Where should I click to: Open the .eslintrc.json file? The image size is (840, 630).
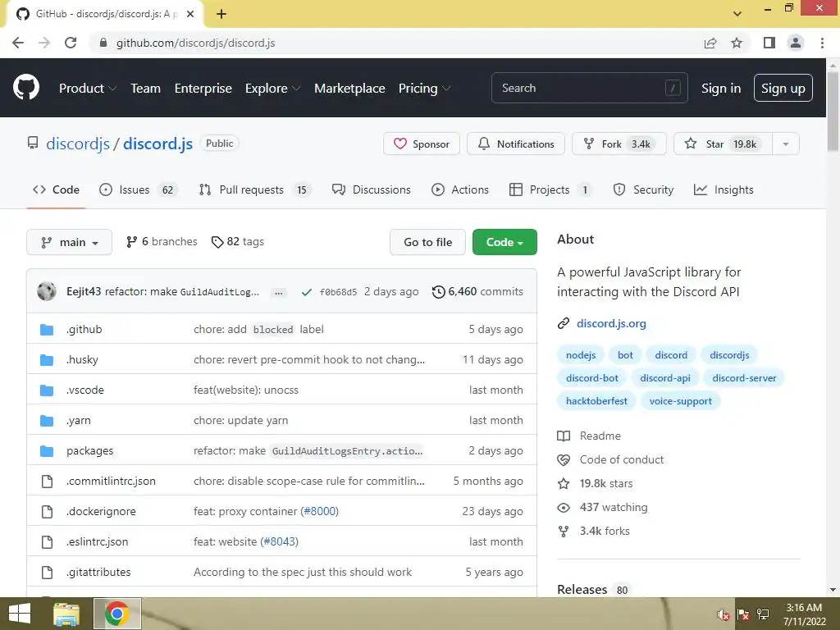pyautogui.click(x=97, y=541)
